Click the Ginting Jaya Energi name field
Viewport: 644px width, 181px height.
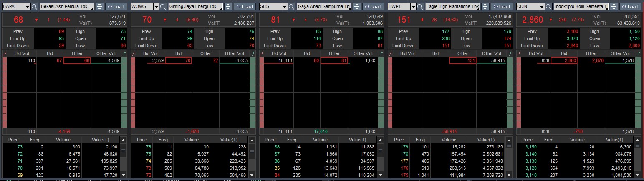pyautogui.click(x=193, y=7)
